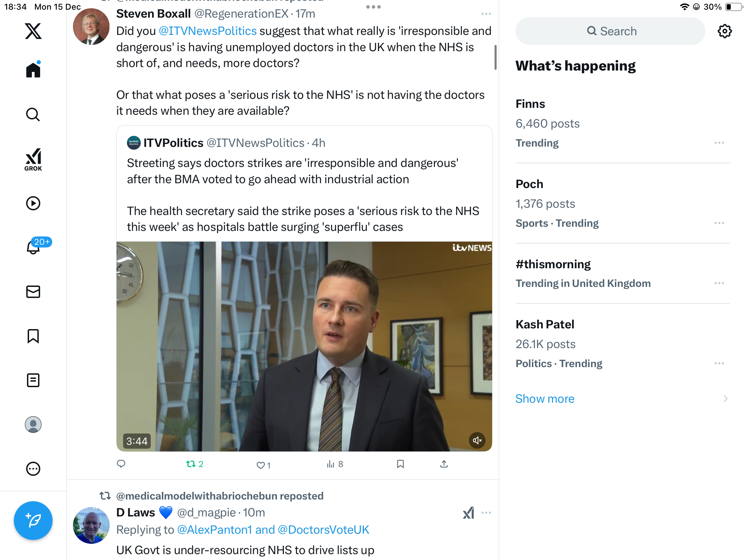Open more options for Finns trend
Viewport: 747px width, 560px height.
pyautogui.click(x=719, y=143)
